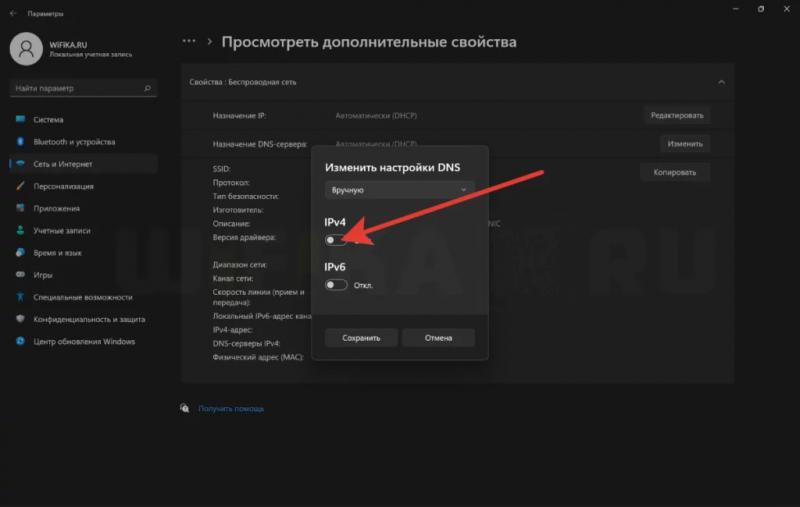Click the Приложения apps icon
This screenshot has height=507, width=800.
[20, 208]
